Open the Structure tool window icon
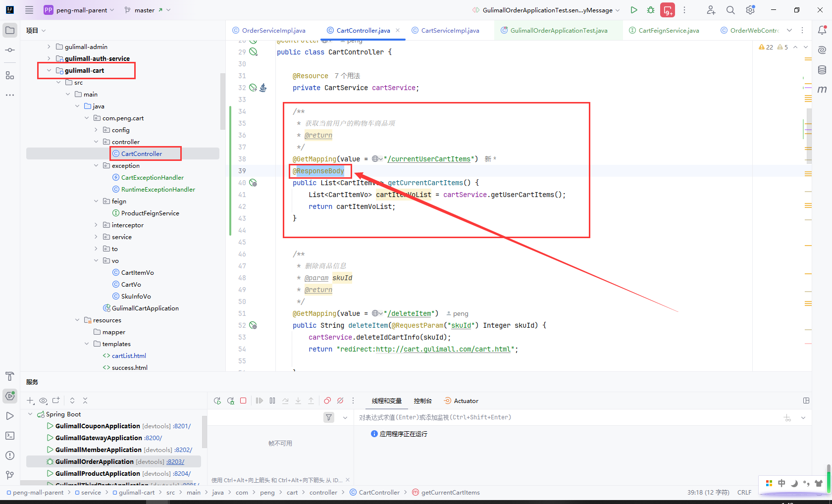This screenshot has width=832, height=504. click(10, 75)
